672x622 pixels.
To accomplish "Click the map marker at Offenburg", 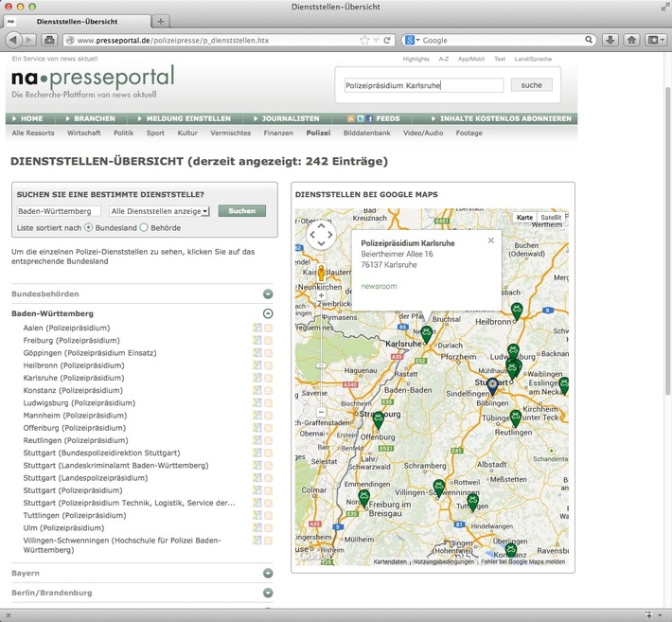I will tap(379, 418).
